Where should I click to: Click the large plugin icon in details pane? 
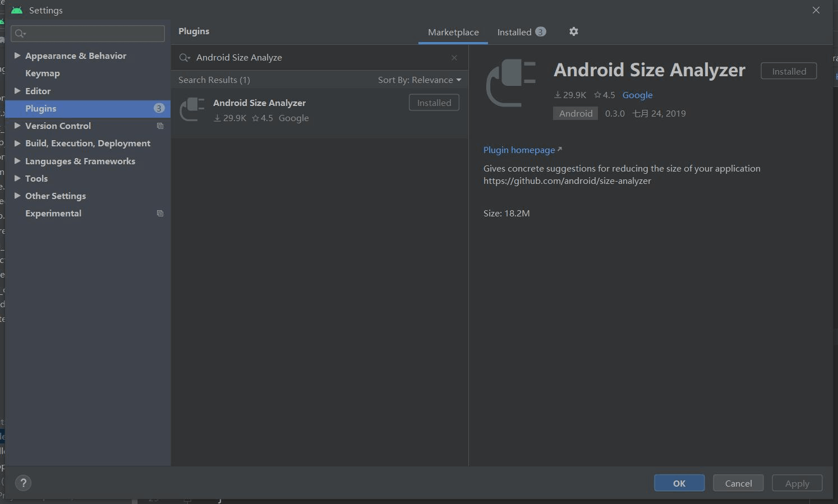[511, 82]
